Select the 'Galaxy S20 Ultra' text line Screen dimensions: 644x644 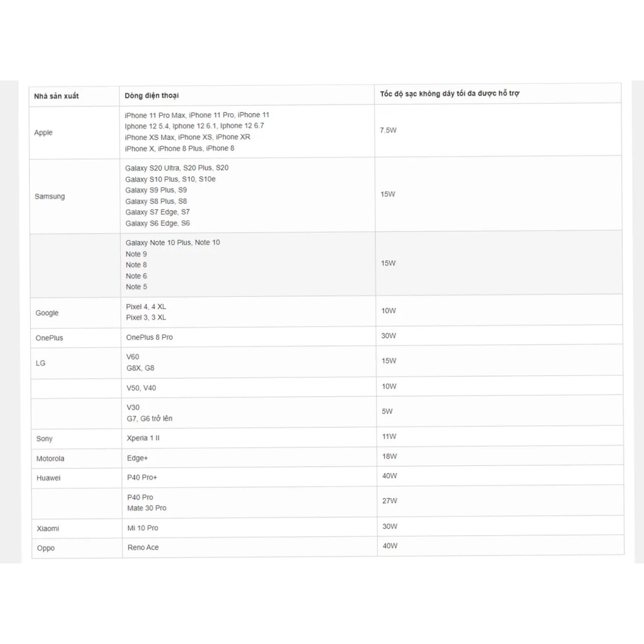coord(177,168)
